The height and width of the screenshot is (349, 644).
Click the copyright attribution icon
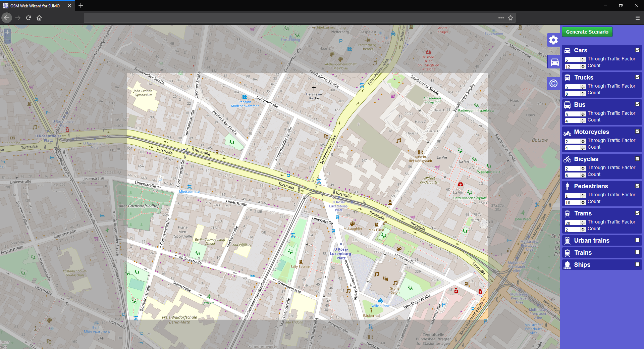point(553,83)
